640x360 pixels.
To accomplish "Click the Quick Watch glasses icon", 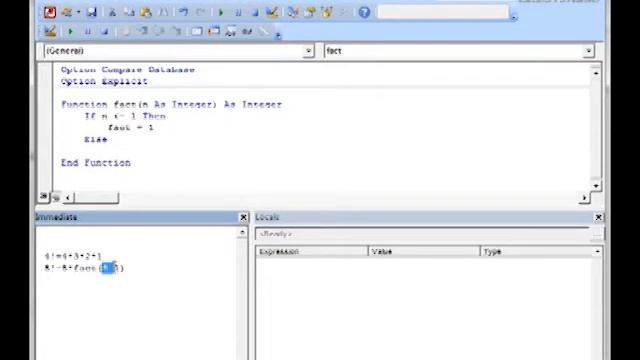I will pos(247,31).
